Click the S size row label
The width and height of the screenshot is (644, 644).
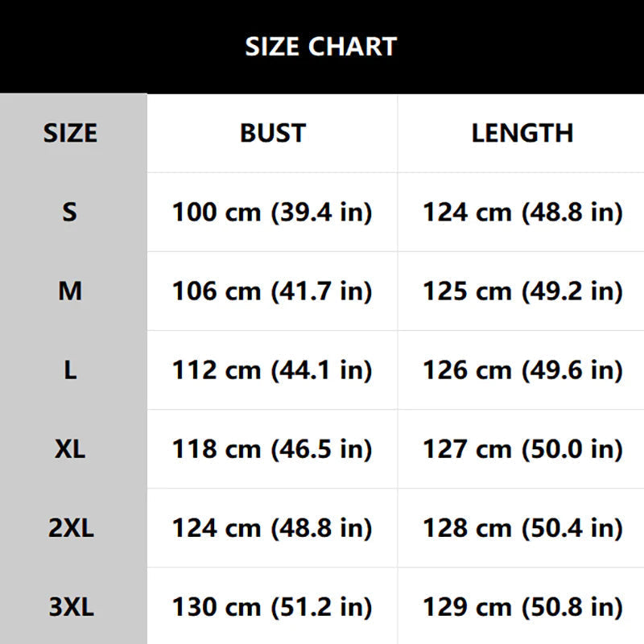coord(70,213)
